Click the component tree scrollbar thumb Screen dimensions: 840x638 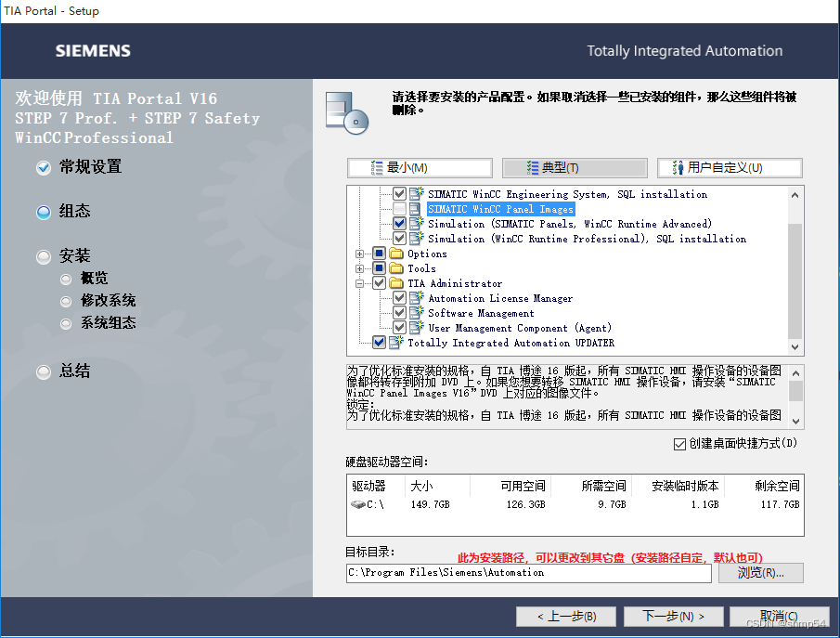point(795,281)
